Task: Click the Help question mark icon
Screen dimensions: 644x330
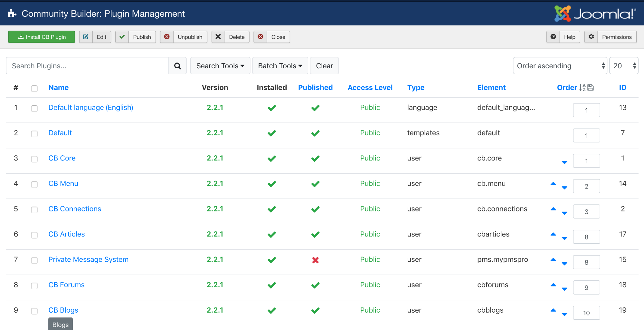Action: 553,37
